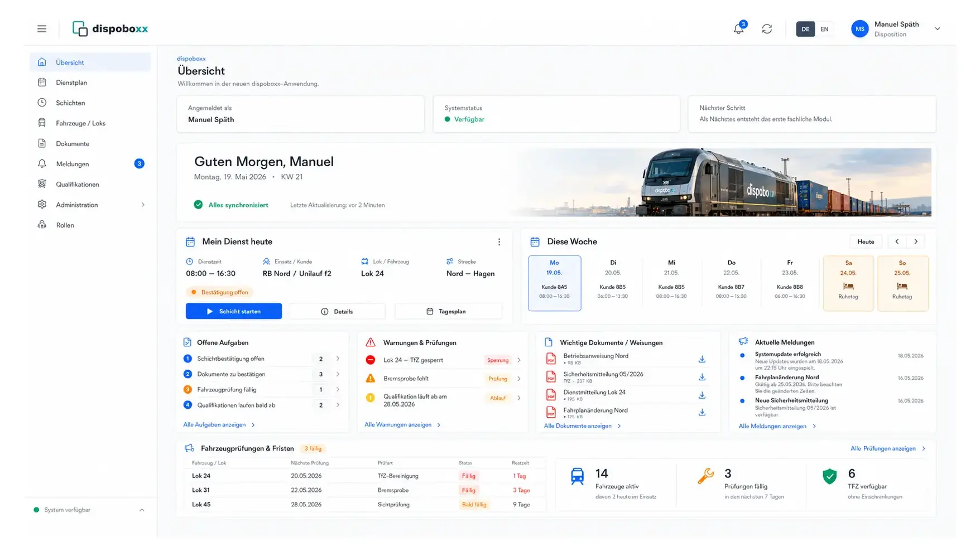Click the MS user avatar
Screen dimensions: 980x556
[859, 29]
